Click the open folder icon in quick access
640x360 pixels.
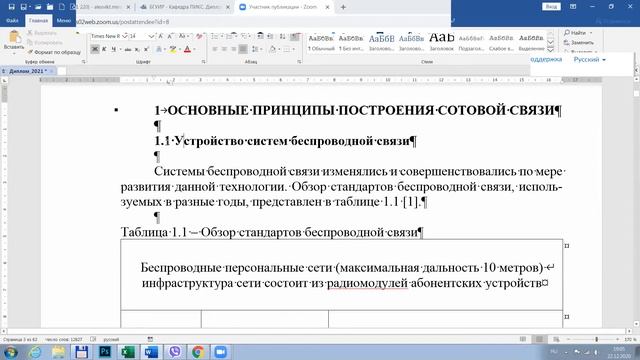coord(38,7)
